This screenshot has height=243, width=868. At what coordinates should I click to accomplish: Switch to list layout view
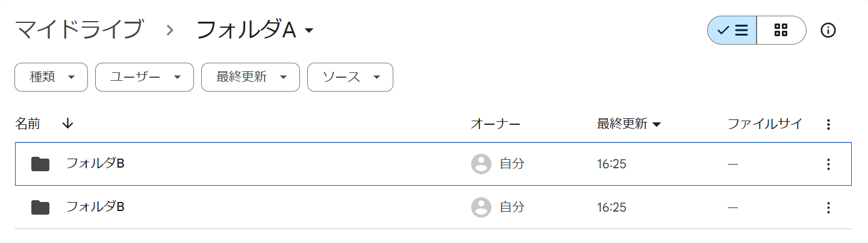coord(732,30)
